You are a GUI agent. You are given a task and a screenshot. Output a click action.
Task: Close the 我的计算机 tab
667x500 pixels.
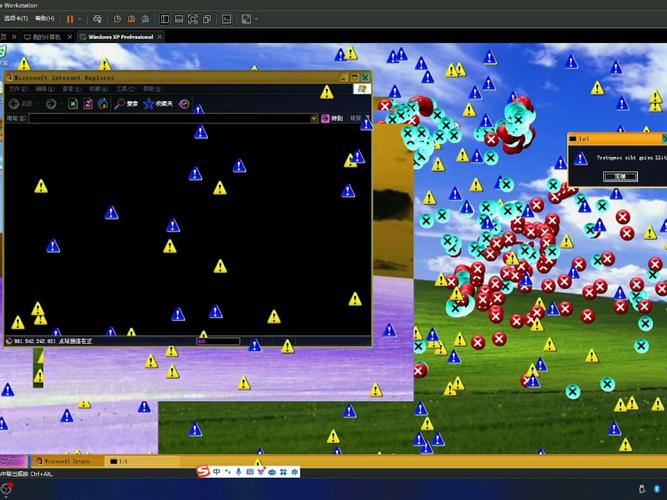[x=70, y=37]
